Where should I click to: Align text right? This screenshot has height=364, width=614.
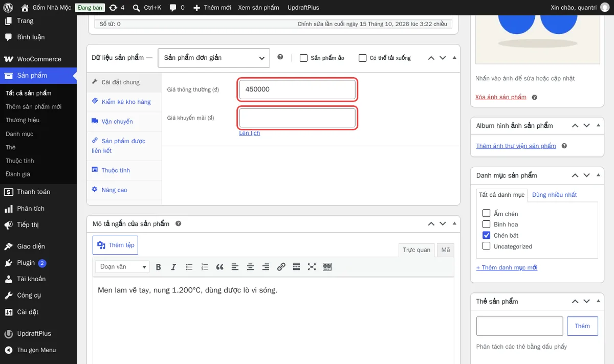point(266,267)
